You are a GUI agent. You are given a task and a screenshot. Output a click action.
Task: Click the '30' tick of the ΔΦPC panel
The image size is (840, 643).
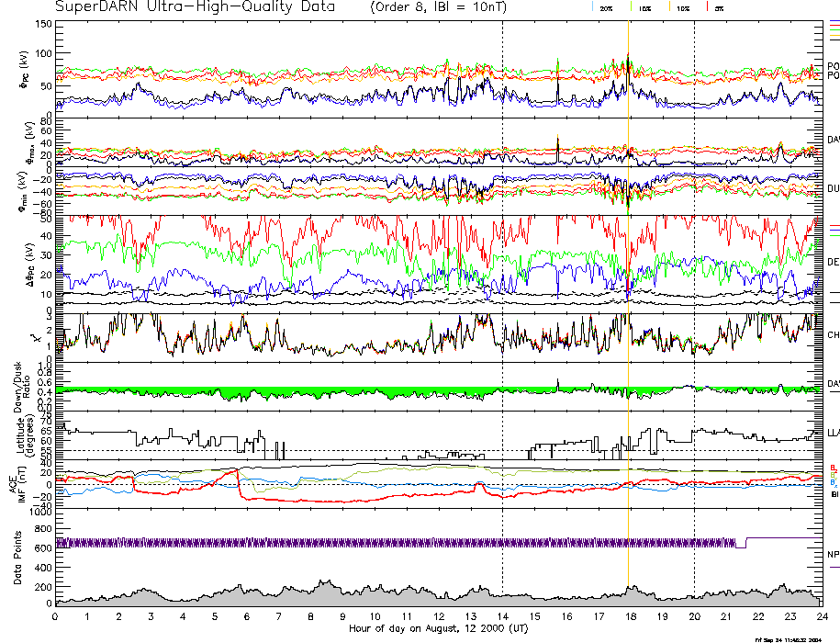tap(47, 255)
